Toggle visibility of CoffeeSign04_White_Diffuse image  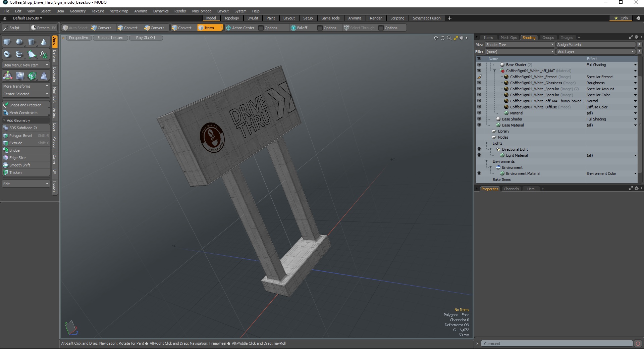pyautogui.click(x=479, y=107)
